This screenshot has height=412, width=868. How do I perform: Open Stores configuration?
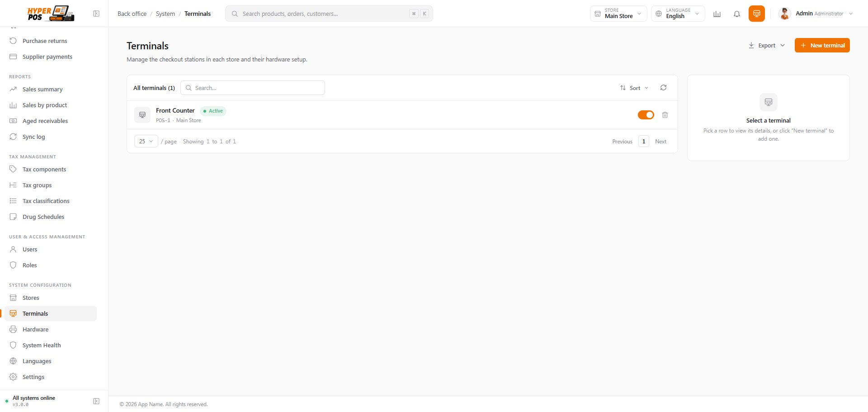pyautogui.click(x=51, y=298)
